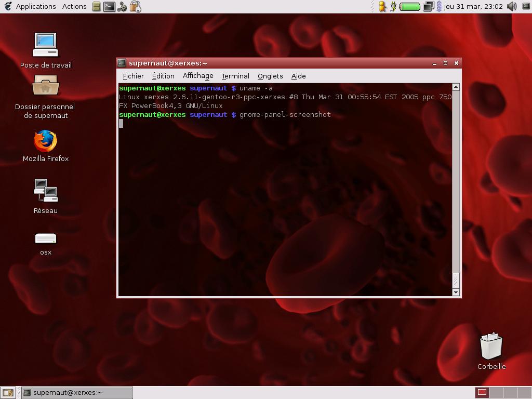The width and height of the screenshot is (532, 399).
Task: Expand the Applications menu
Action: [35, 6]
